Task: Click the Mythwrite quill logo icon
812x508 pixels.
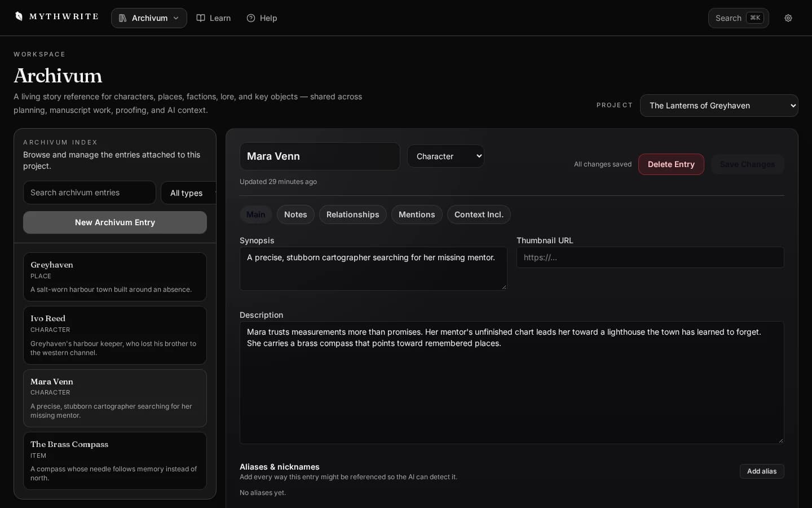Action: click(x=19, y=16)
